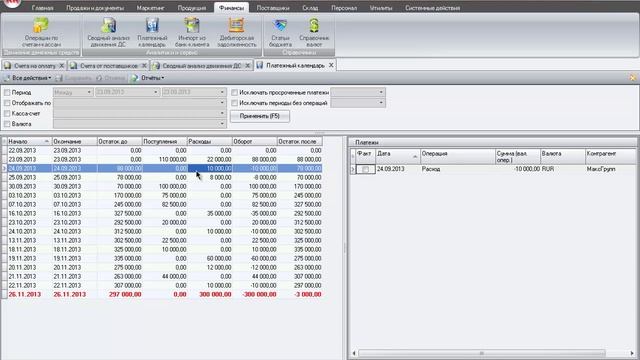Click the star icon at toolbar right
The width and height of the screenshot is (640, 360).
633,78
